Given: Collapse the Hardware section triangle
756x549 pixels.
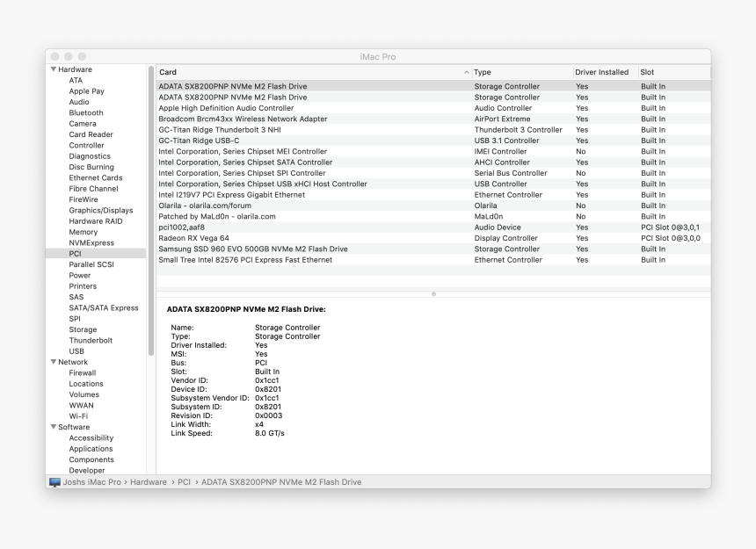Looking at the screenshot, I should point(54,69).
